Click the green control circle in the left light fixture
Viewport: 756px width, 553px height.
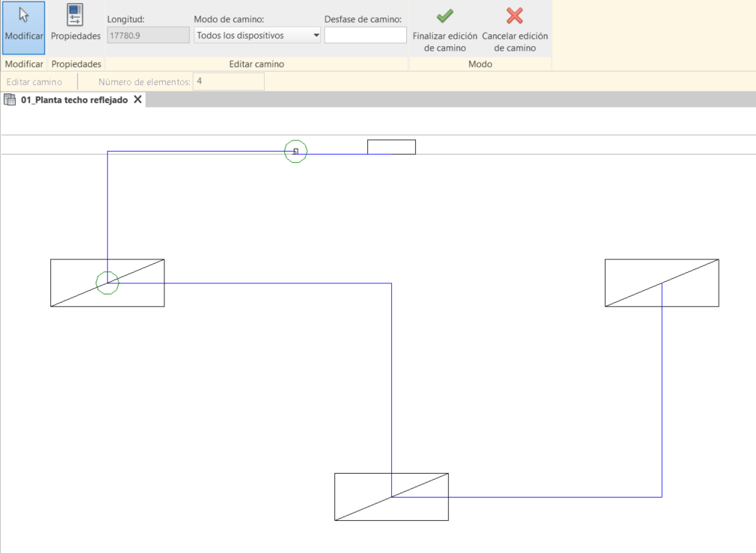coord(107,282)
